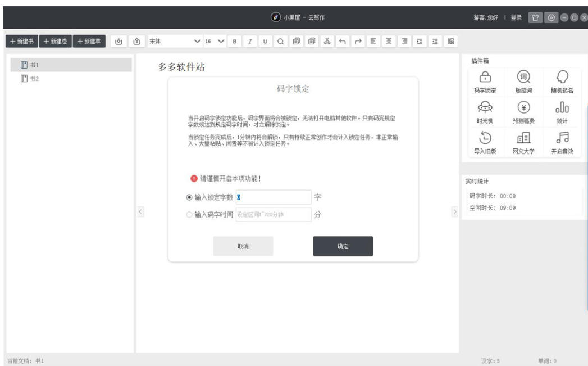Viewport: 588px width, 366px height.
Task: Open the 预测稿费 royalty prediction tool
Action: 523,114
